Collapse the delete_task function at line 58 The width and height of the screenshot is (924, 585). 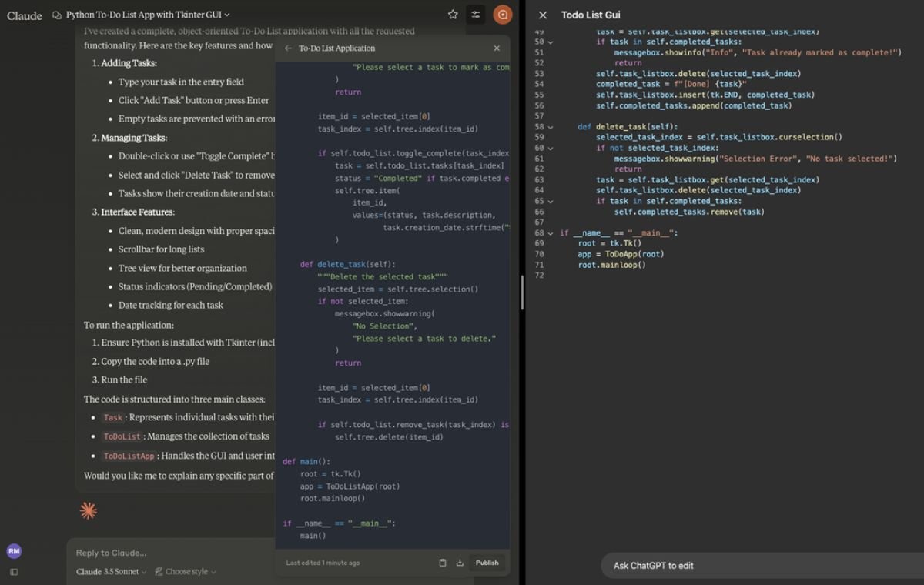click(x=549, y=126)
